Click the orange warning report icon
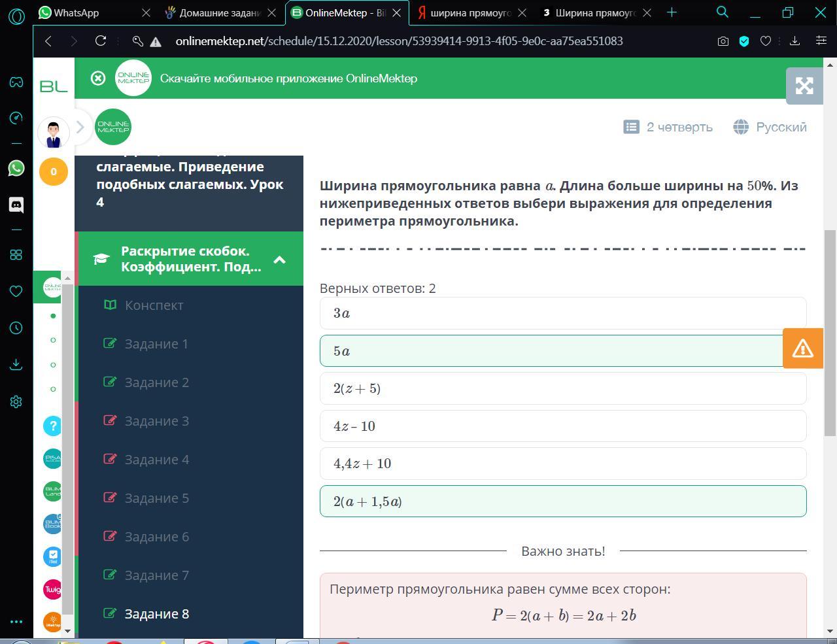The height and width of the screenshot is (644, 837). 802,348
